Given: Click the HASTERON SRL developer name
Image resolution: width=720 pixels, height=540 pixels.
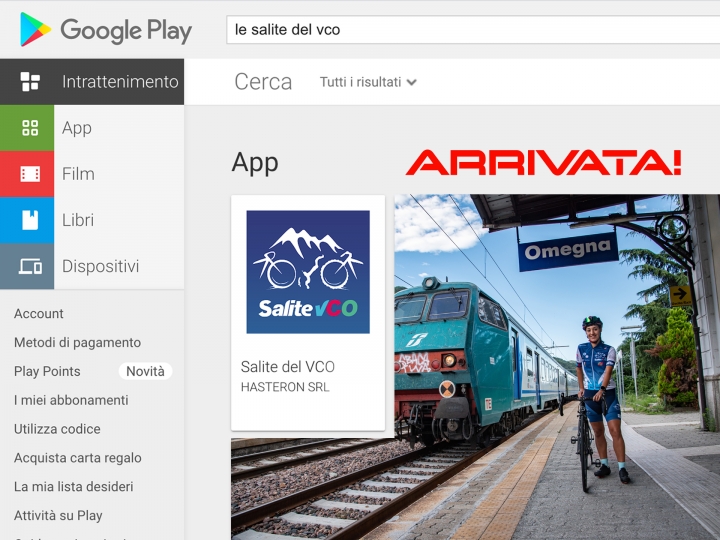Looking at the screenshot, I should point(285,387).
